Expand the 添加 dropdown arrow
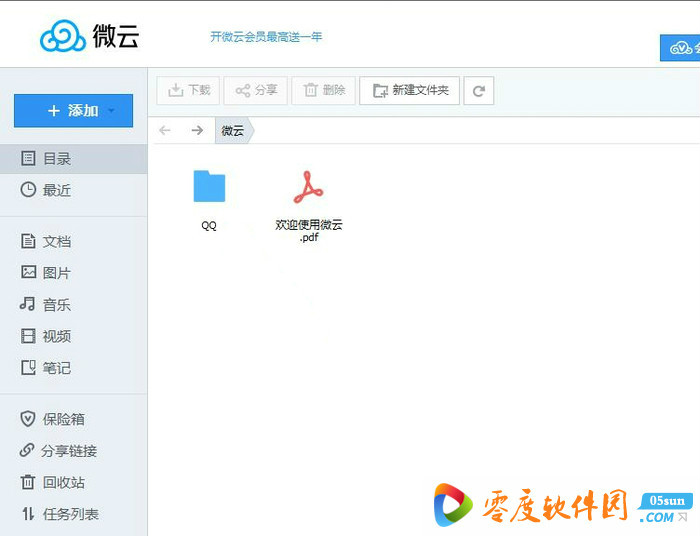700x536 pixels. coord(112,110)
